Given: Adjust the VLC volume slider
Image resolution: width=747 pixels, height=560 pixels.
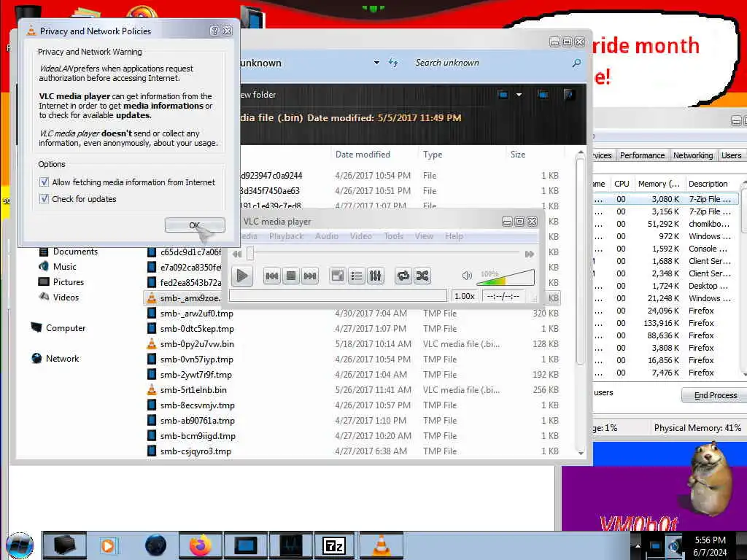Looking at the screenshot, I should 506,276.
